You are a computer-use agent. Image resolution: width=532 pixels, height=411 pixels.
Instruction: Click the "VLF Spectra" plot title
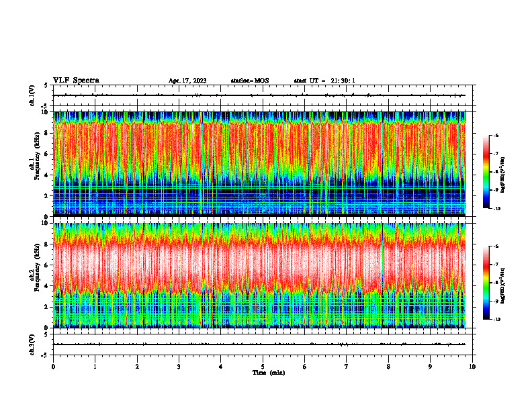pos(76,81)
